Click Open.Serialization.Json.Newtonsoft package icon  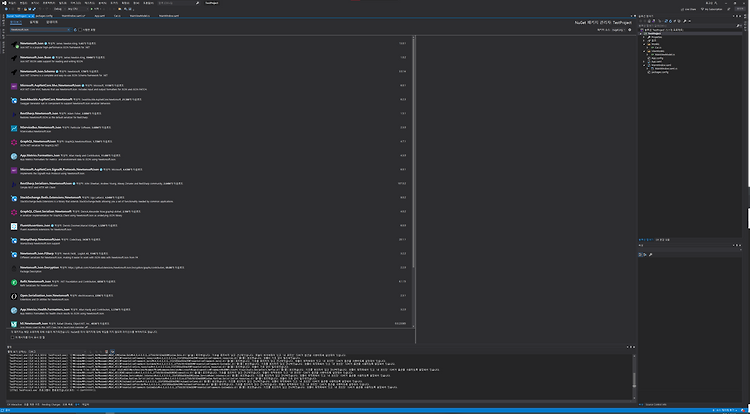click(14, 296)
